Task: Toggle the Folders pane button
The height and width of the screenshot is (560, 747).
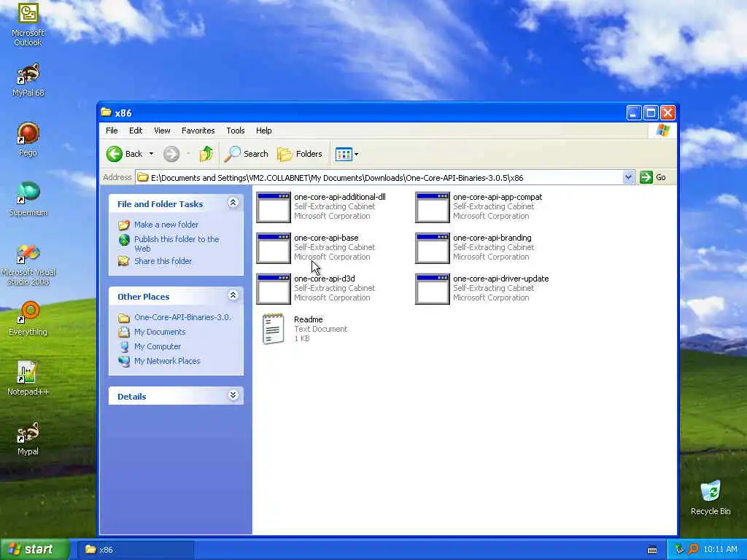Action: 300,154
